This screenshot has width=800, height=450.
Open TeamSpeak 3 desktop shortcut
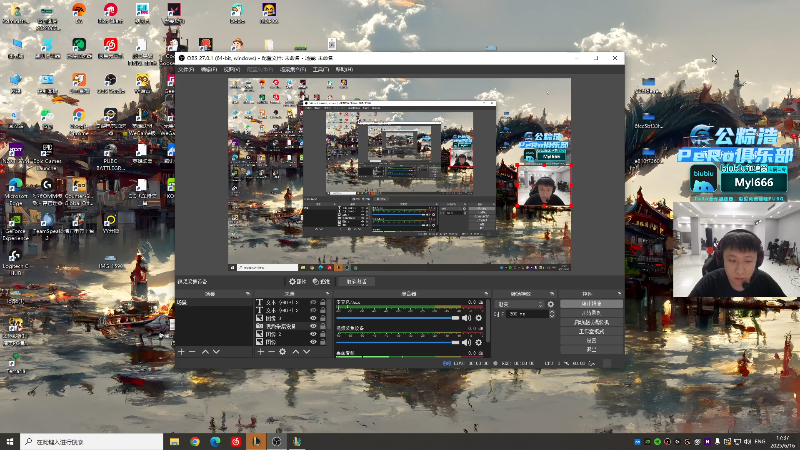[47, 227]
